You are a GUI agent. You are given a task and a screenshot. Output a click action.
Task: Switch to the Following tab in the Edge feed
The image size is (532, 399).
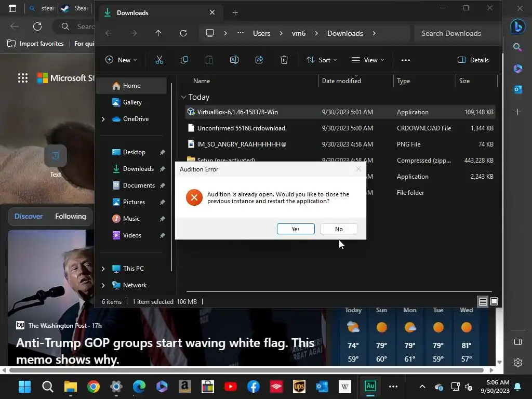[x=71, y=216]
